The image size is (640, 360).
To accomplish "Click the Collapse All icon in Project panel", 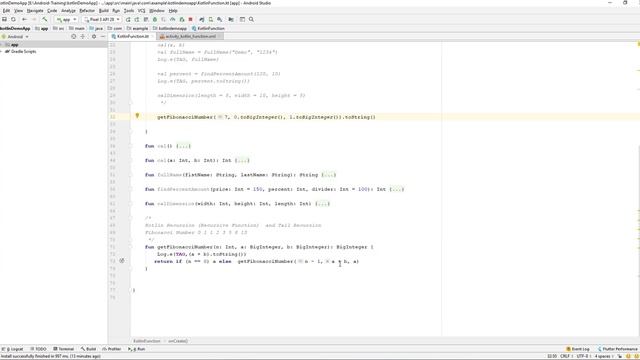I will pos(83,36).
